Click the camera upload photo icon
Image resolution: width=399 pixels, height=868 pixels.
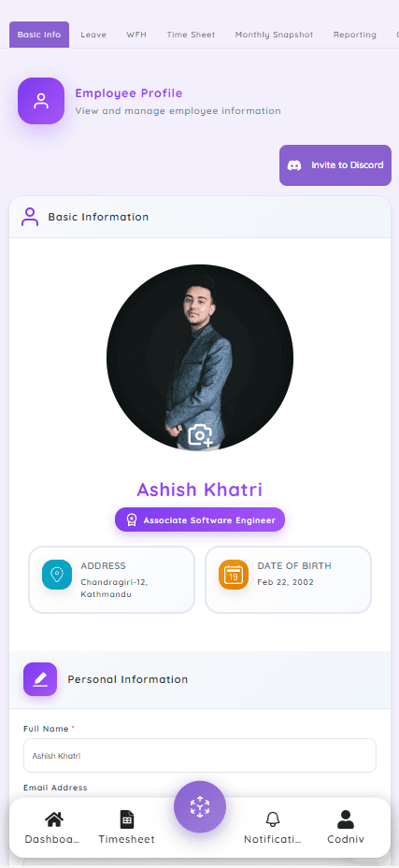[x=200, y=435]
